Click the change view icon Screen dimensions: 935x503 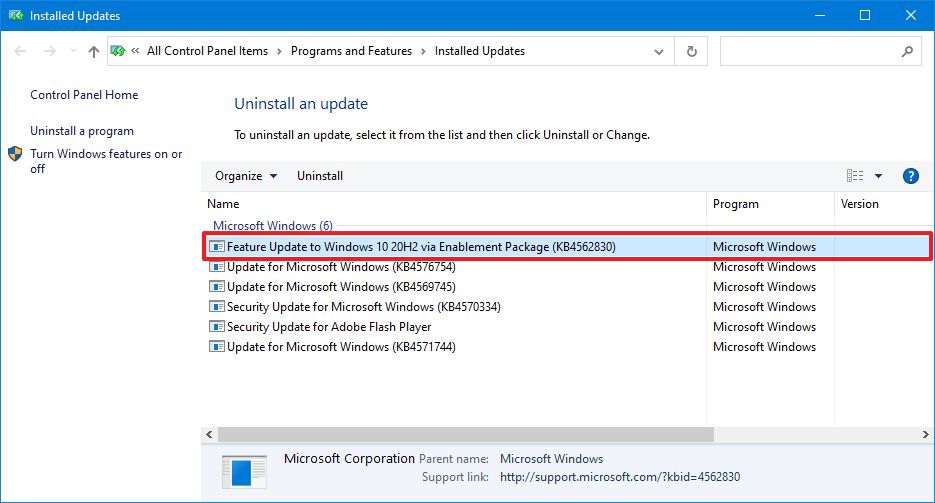tap(855, 176)
